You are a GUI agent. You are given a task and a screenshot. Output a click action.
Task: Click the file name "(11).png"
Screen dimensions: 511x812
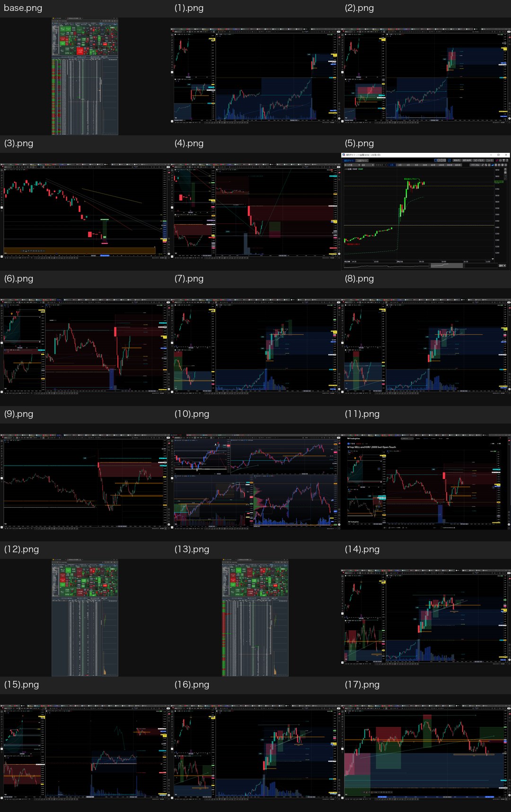(362, 414)
